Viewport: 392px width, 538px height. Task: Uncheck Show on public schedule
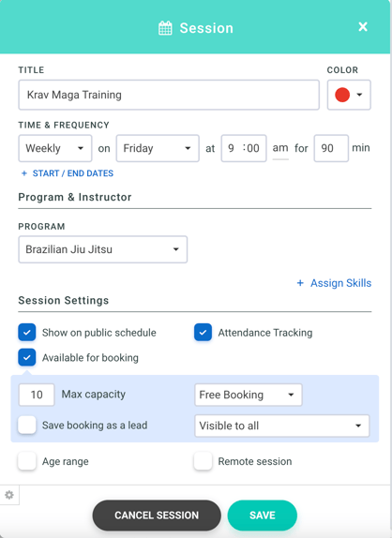27,333
